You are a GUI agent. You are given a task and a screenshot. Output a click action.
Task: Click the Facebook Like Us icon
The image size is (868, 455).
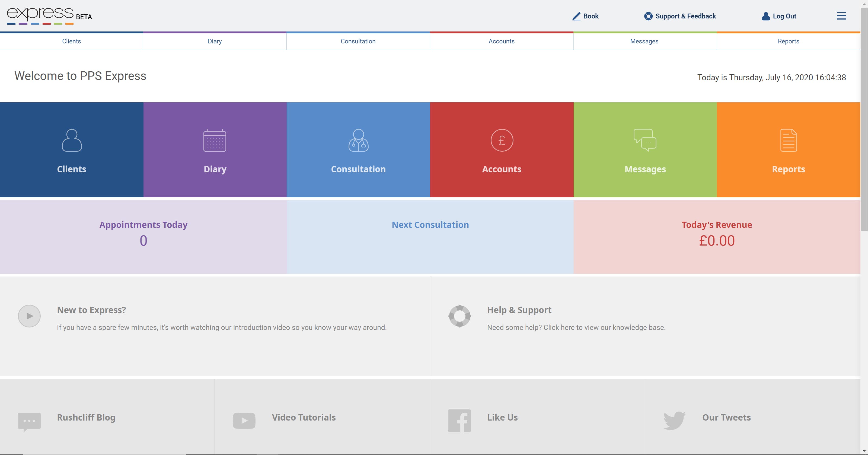pos(459,421)
